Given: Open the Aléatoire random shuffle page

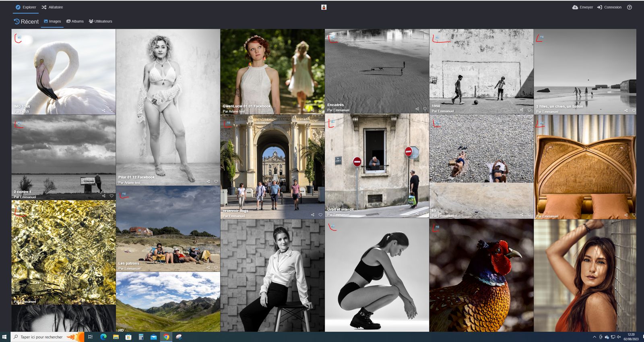Looking at the screenshot, I should click(52, 7).
